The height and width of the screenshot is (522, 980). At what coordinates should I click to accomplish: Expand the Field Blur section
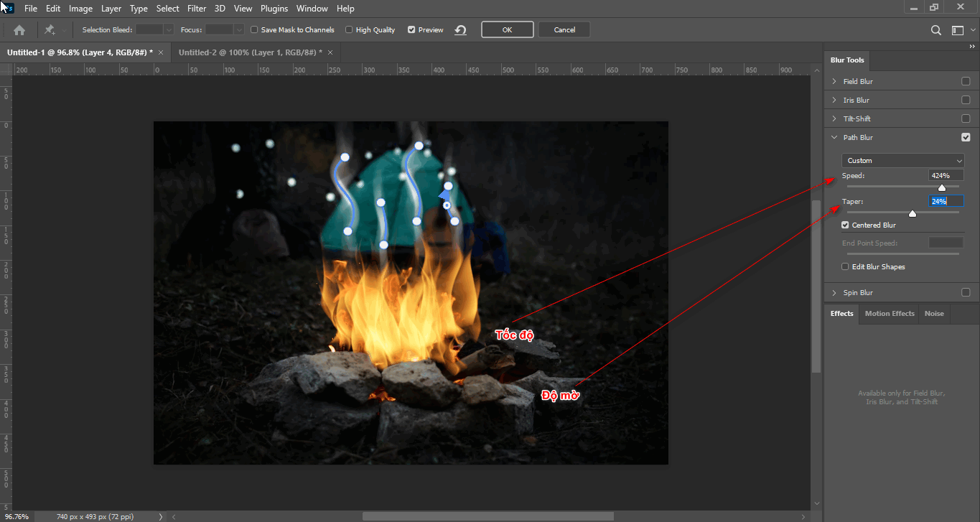tap(834, 80)
